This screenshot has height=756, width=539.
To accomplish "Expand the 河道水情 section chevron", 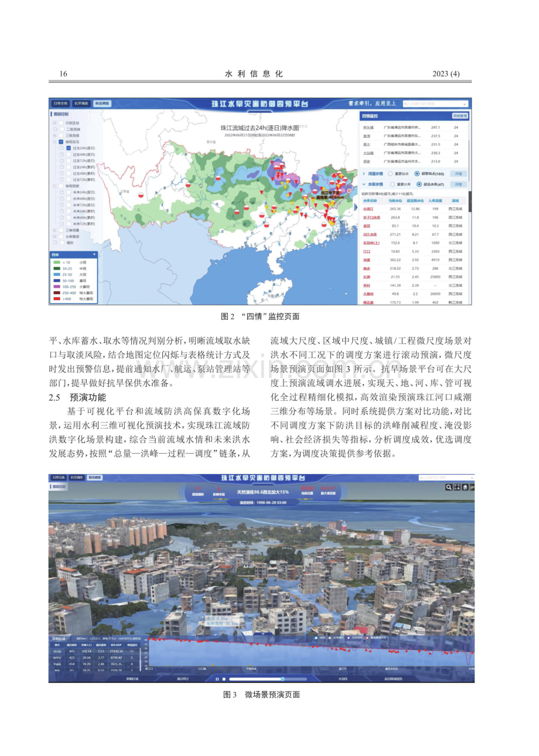I will click(364, 174).
